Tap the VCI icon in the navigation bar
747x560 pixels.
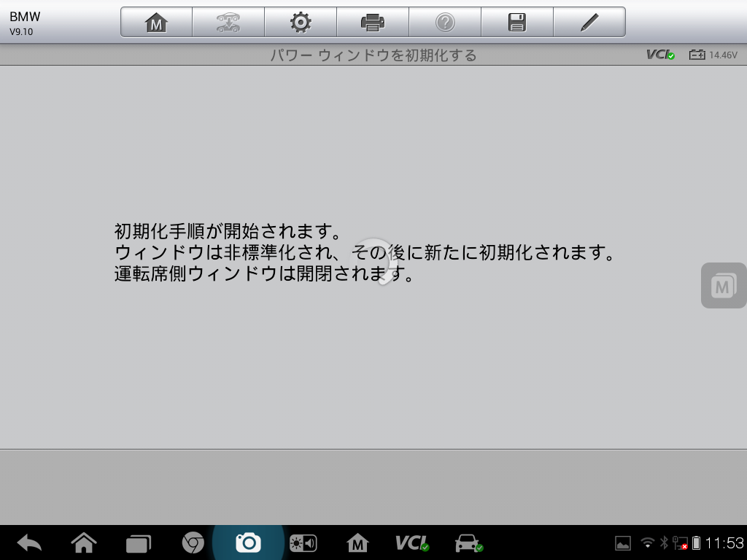click(413, 542)
